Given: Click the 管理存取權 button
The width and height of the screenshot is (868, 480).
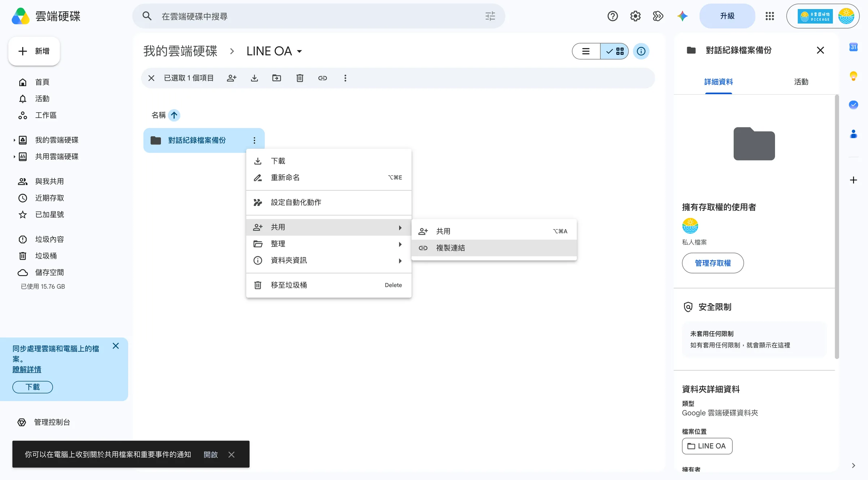Looking at the screenshot, I should coord(713,263).
